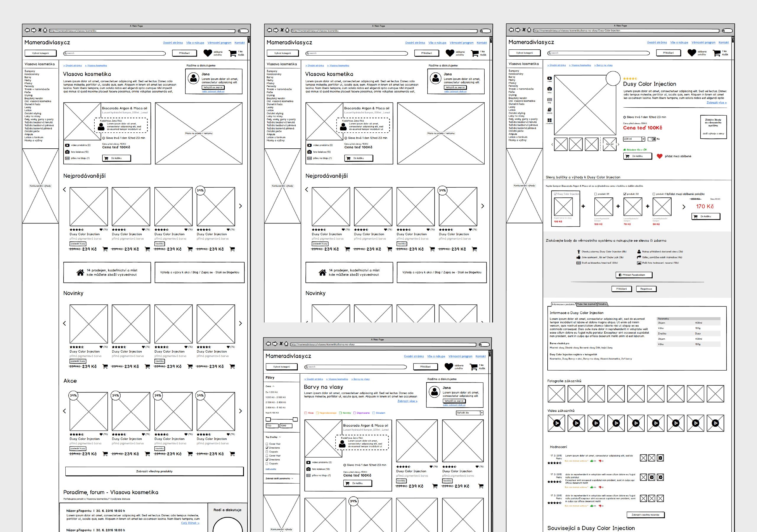The height and width of the screenshot is (532, 757).
Task: Open 'Věrnostní program' in the Dusy Color Injection page menu
Action: click(703, 43)
